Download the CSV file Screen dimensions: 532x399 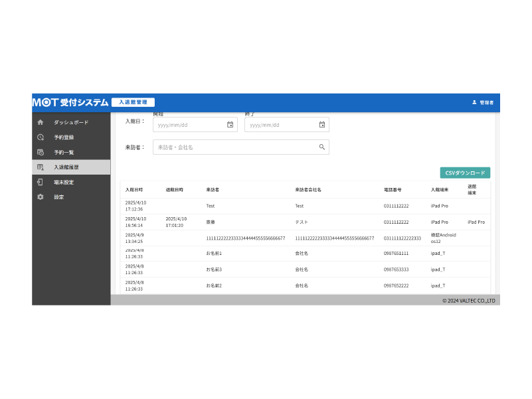point(465,173)
